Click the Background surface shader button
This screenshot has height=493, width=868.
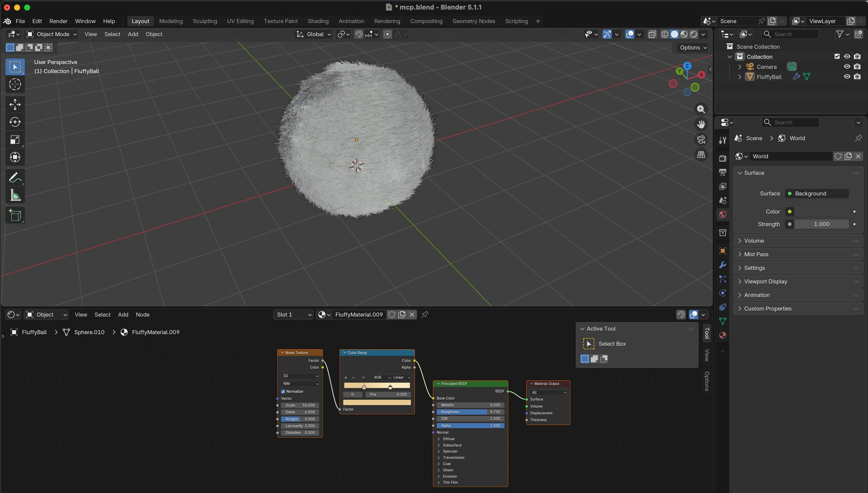(x=816, y=193)
